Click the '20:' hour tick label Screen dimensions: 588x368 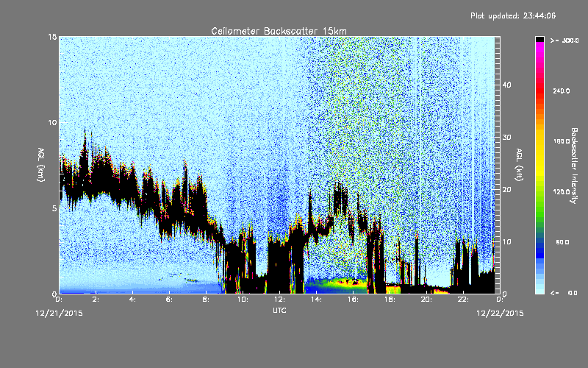[x=426, y=300]
